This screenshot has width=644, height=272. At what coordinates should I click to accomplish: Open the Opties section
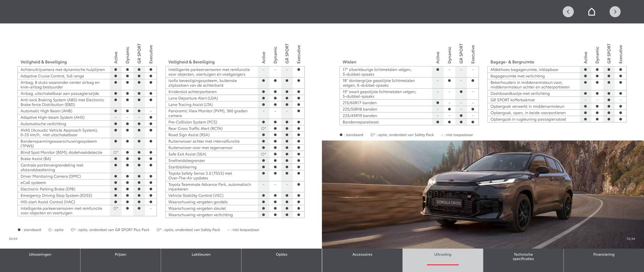pyautogui.click(x=282, y=255)
